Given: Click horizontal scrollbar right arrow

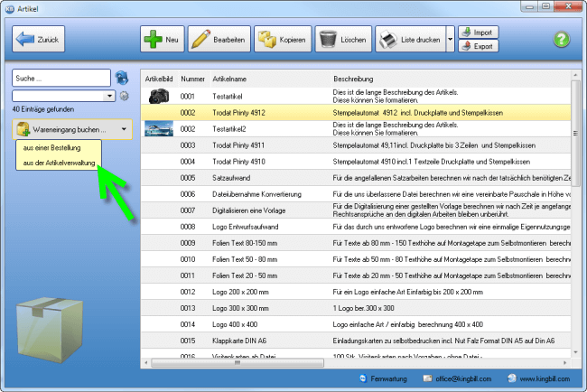Looking at the screenshot, I should point(565,362).
